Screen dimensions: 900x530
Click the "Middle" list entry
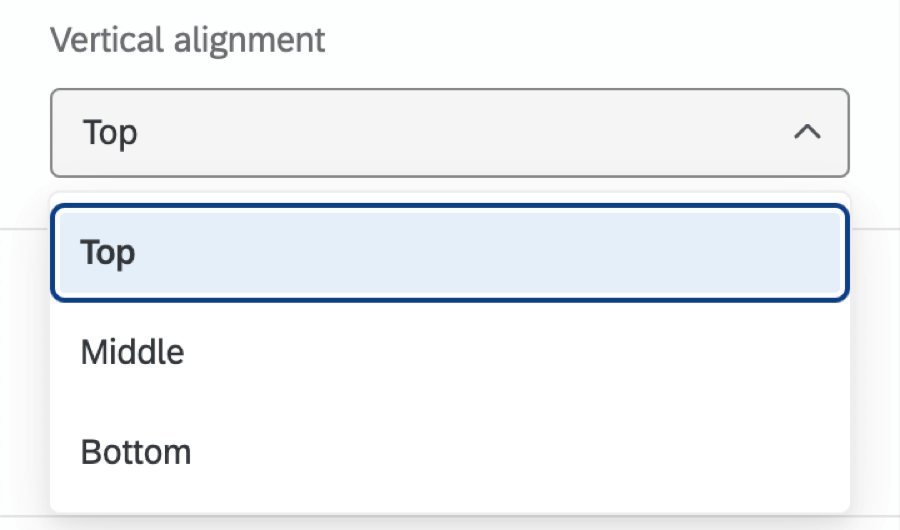133,352
